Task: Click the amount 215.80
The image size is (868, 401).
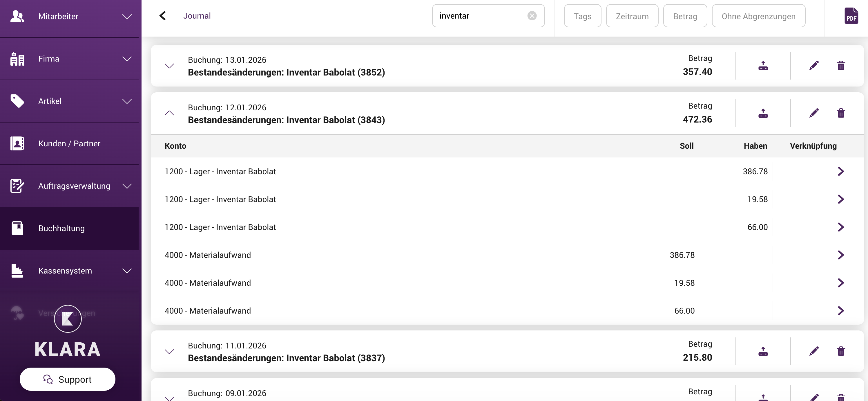Action: coord(697,357)
